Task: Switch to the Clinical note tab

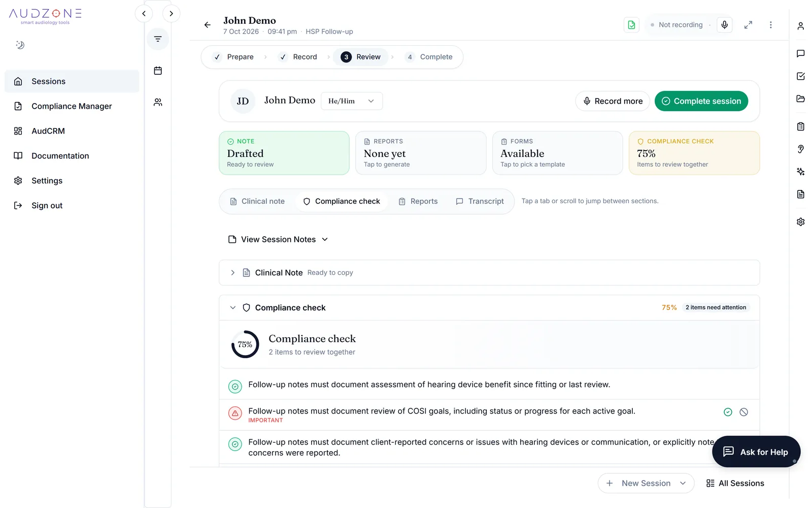Action: click(x=257, y=202)
